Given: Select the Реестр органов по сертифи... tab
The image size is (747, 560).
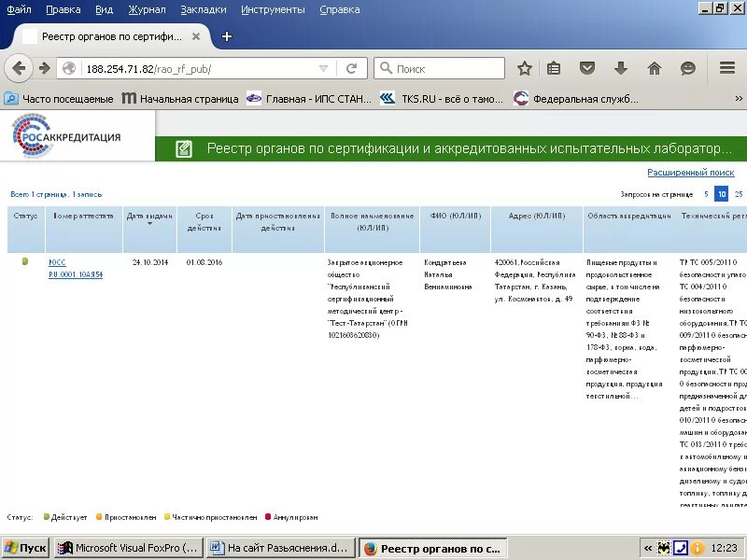Looking at the screenshot, I should [x=111, y=36].
